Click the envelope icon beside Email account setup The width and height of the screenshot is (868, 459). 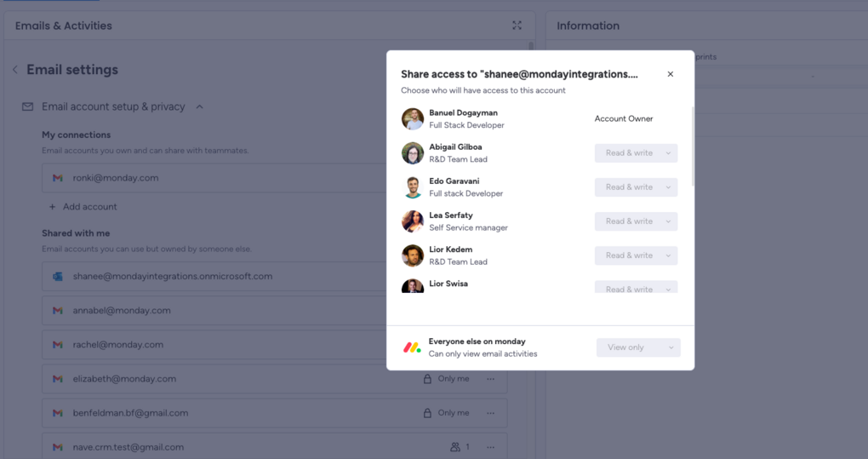28,106
